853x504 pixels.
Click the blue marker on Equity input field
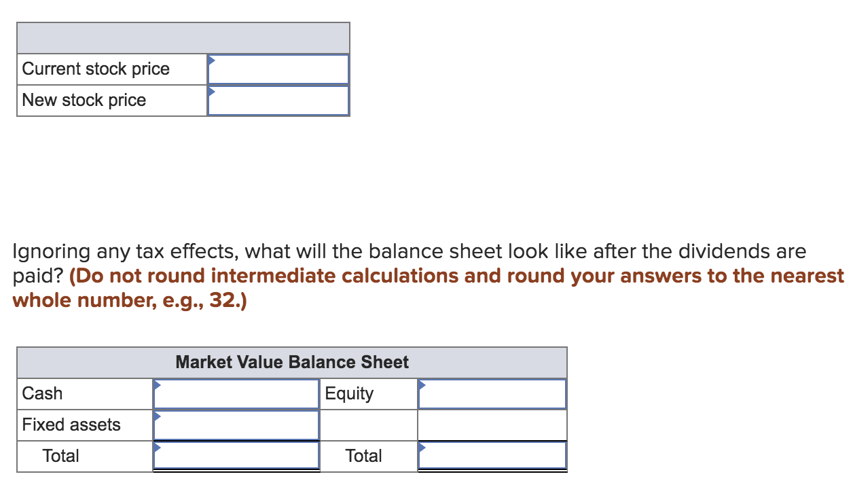click(x=422, y=386)
